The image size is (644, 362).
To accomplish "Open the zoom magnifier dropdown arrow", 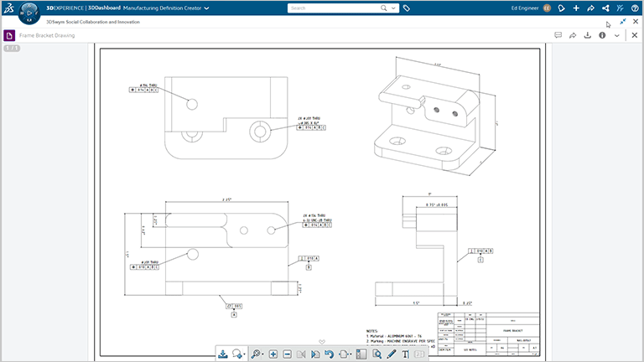I will (264, 355).
